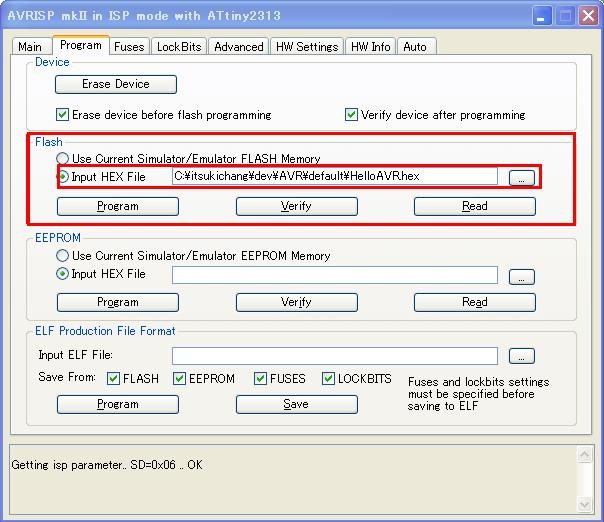Screen dimensions: 604x522
Task: Click Save in the ELF section
Action: pyautogui.click(x=297, y=404)
